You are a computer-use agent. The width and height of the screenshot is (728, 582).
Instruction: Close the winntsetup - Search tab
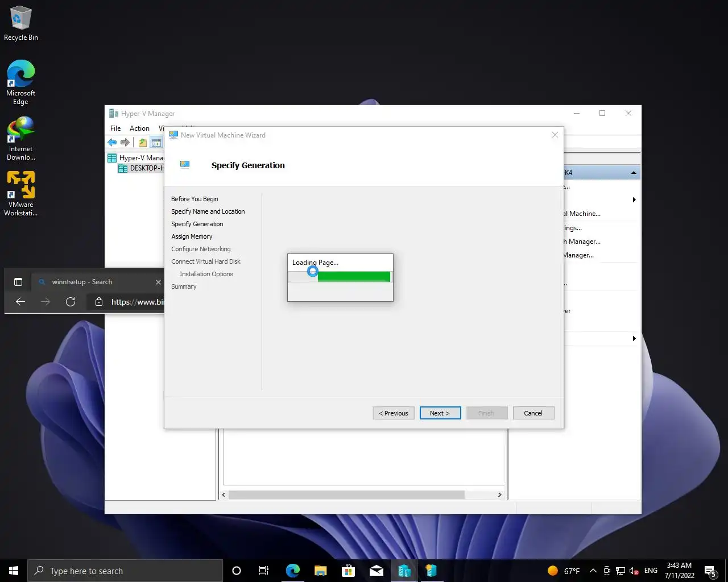click(158, 282)
